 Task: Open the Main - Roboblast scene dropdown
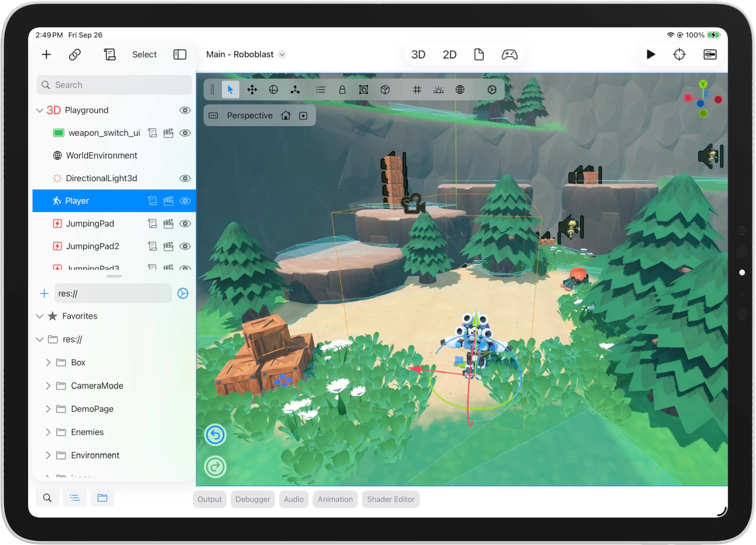coord(282,54)
